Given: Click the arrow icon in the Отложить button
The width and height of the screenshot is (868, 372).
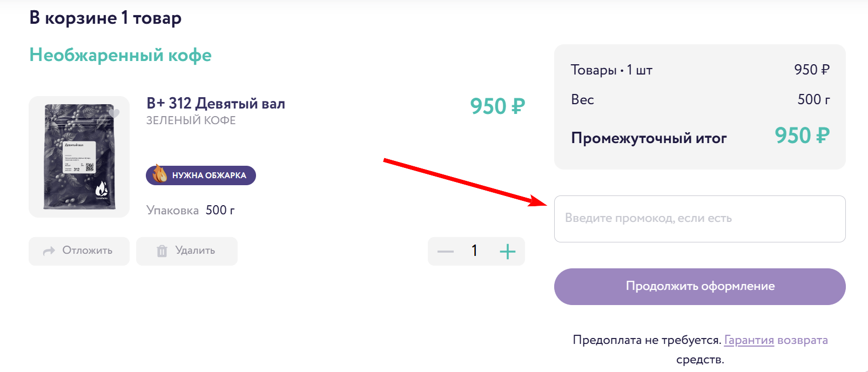Looking at the screenshot, I should pyautogui.click(x=49, y=251).
